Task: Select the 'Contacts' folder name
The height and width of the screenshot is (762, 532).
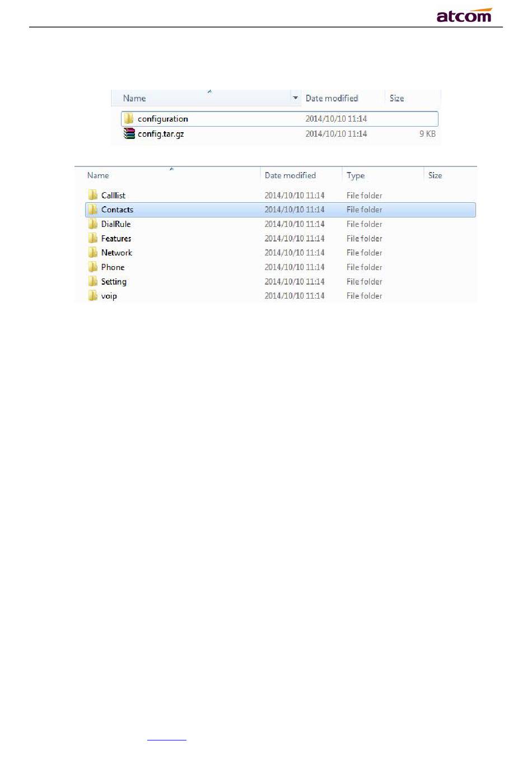Action: point(117,210)
